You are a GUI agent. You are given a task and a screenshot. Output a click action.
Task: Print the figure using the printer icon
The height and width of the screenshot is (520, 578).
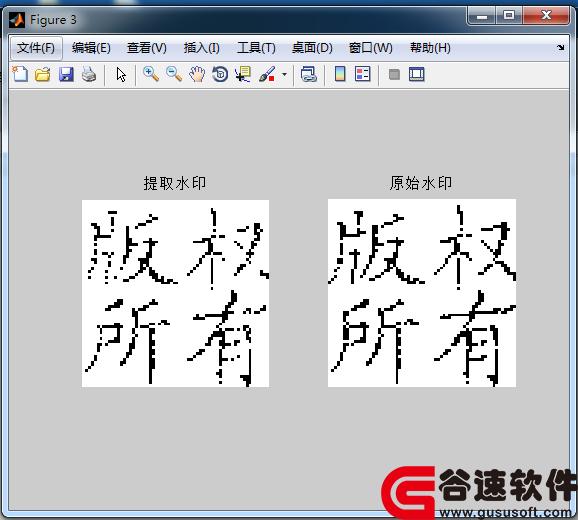[89, 74]
